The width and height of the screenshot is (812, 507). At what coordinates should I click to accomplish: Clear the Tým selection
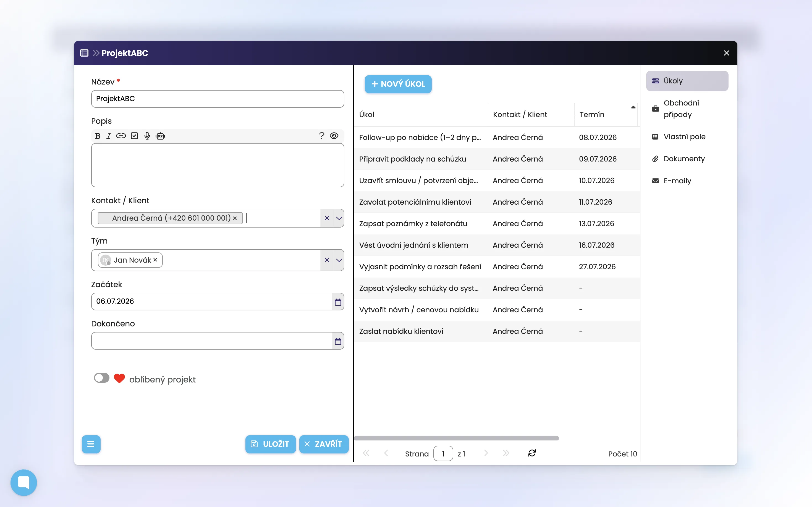click(327, 260)
